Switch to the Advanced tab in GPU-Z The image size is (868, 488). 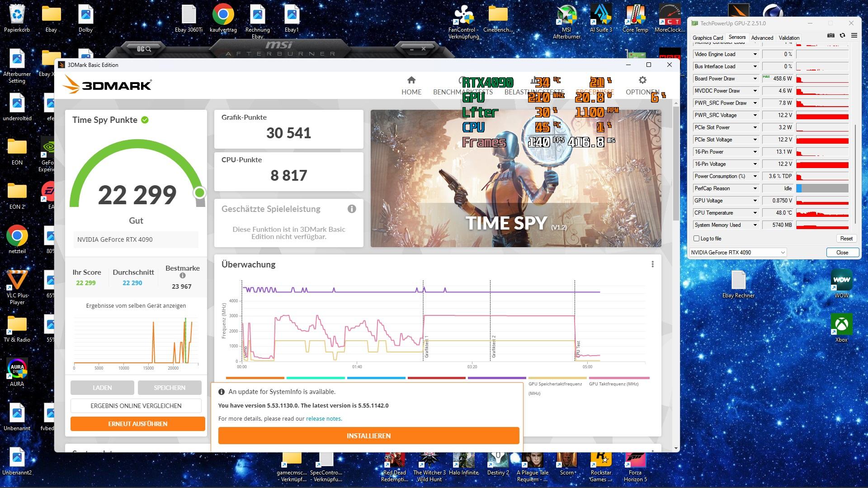pyautogui.click(x=762, y=38)
